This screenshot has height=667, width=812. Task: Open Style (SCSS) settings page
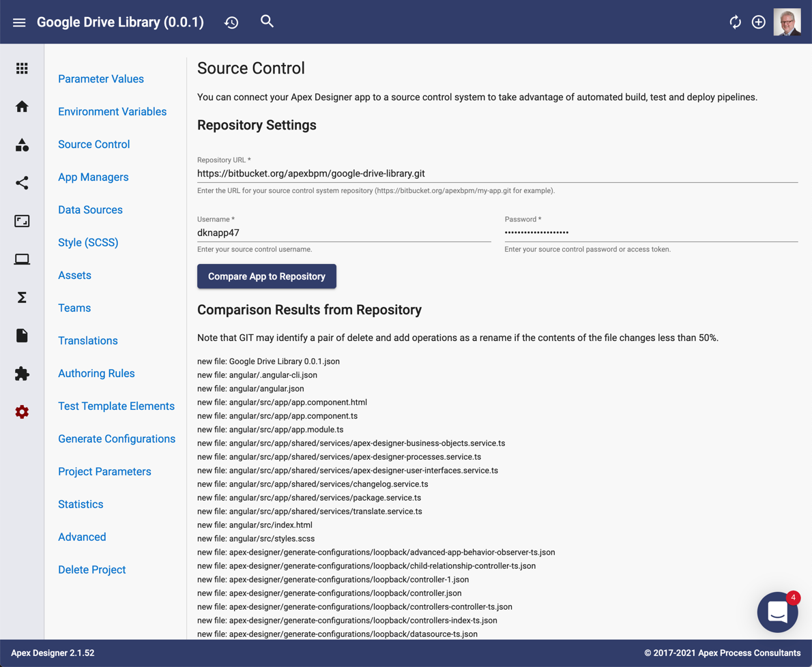click(88, 243)
